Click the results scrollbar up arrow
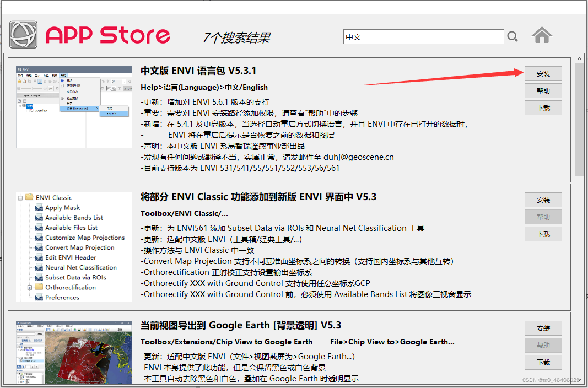The image size is (588, 388). [x=579, y=59]
